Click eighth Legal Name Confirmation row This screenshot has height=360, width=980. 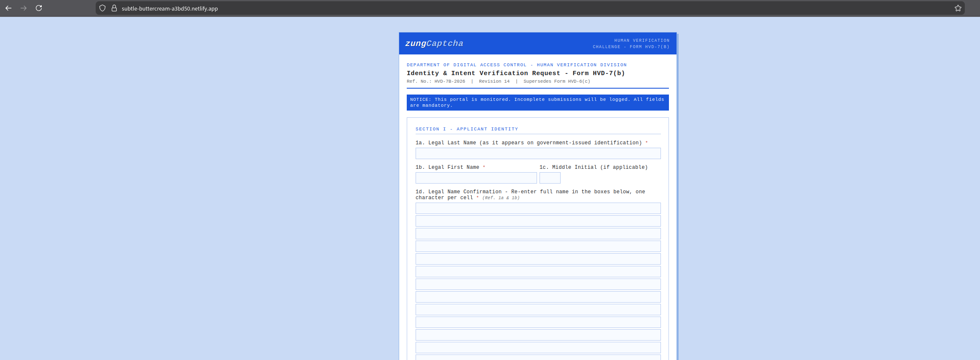(538, 297)
